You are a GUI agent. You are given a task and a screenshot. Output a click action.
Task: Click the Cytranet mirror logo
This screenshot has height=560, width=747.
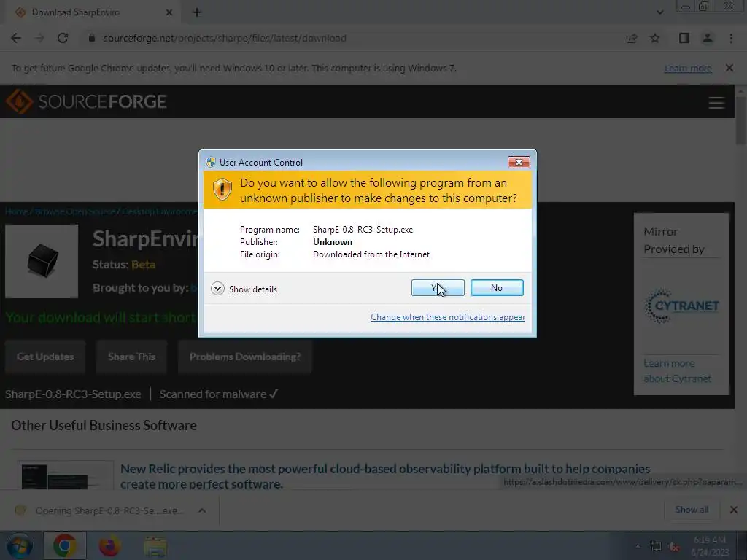(x=681, y=306)
